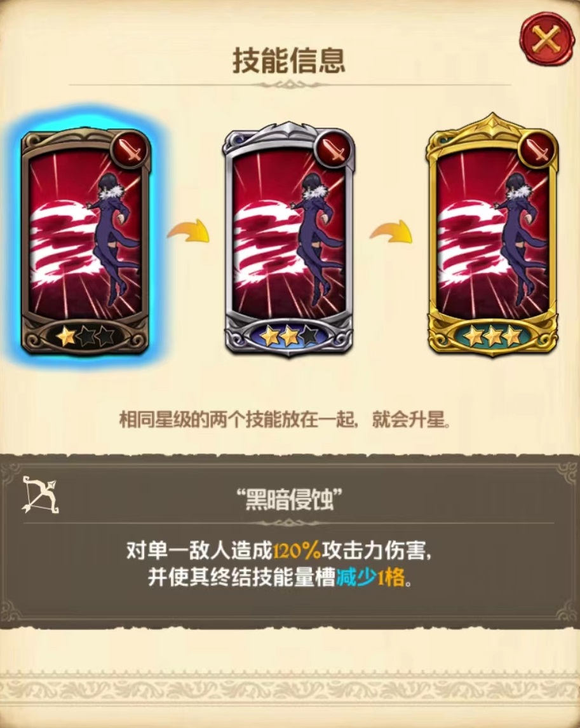
Task: Click the skill description panel
Action: 290,540
